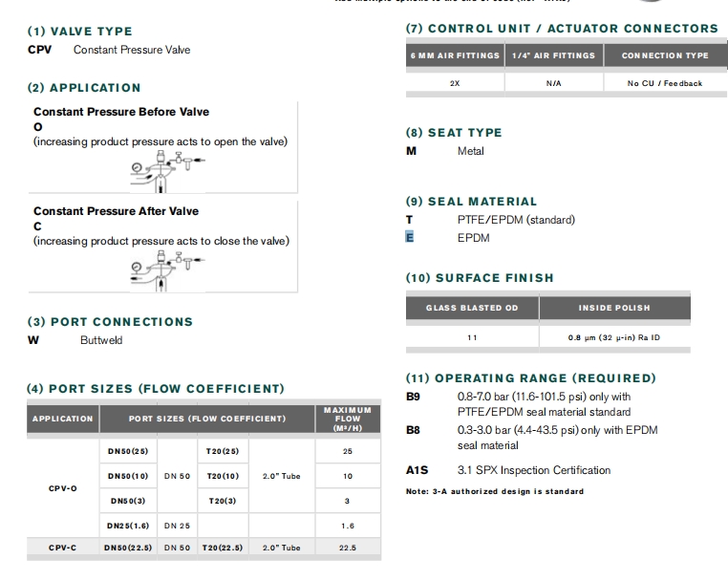The height and width of the screenshot is (581, 728).
Task: Click the 'T20(25)' table cell
Action: click(223, 451)
